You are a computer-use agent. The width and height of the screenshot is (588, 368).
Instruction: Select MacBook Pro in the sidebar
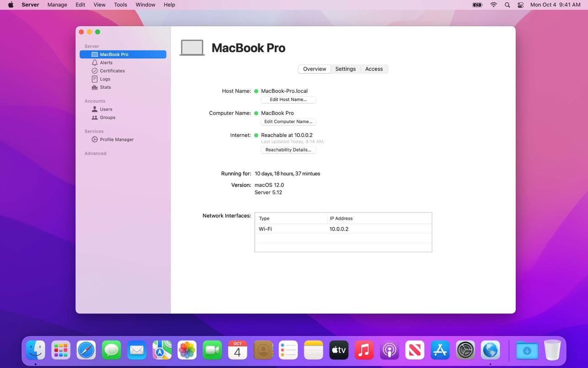114,54
